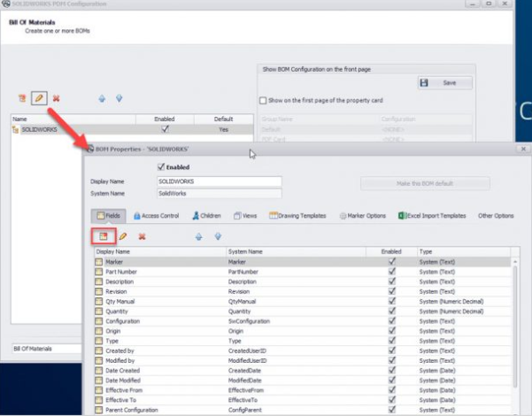This screenshot has height=416, width=532.
Task: Select the Description row in the fields list
Action: pos(159,281)
